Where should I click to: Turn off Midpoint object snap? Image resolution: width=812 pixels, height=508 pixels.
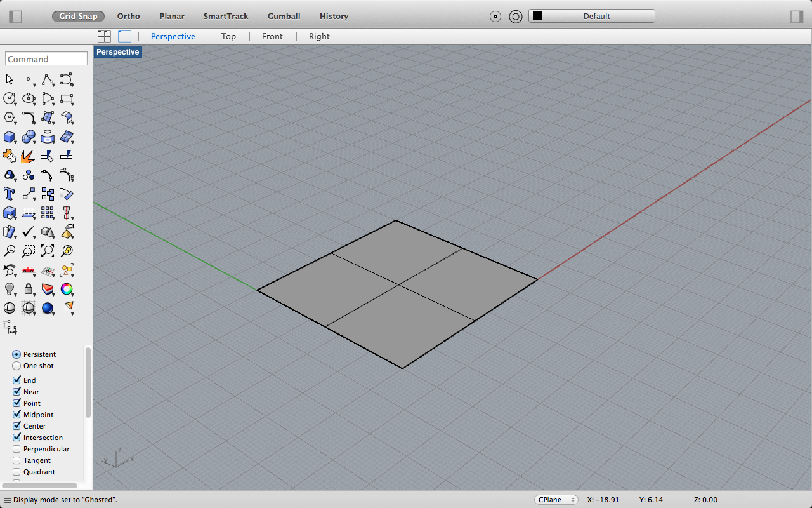coord(16,415)
